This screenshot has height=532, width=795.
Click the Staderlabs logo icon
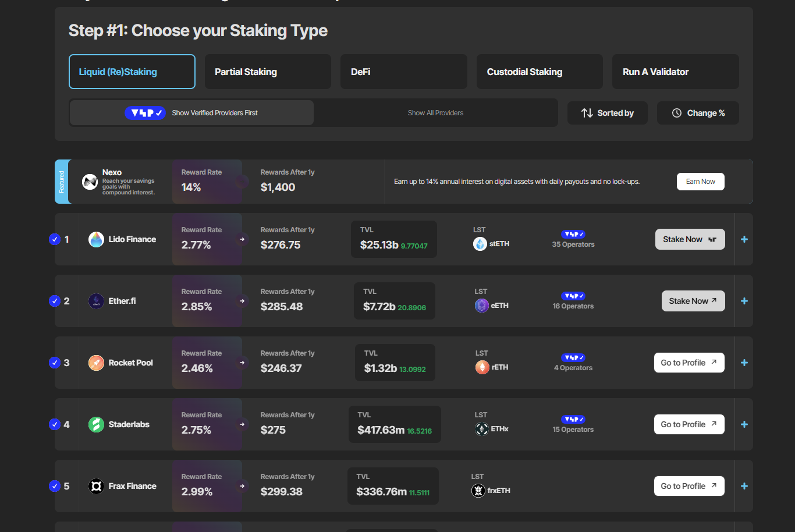pyautogui.click(x=96, y=424)
